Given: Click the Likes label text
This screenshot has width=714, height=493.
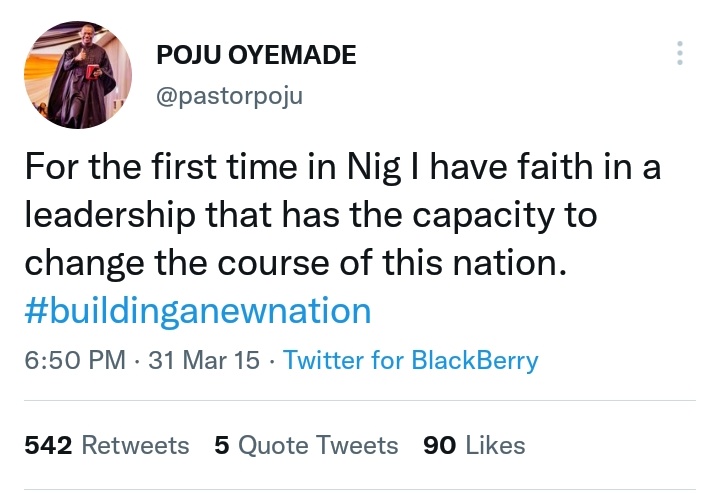Looking at the screenshot, I should (494, 445).
